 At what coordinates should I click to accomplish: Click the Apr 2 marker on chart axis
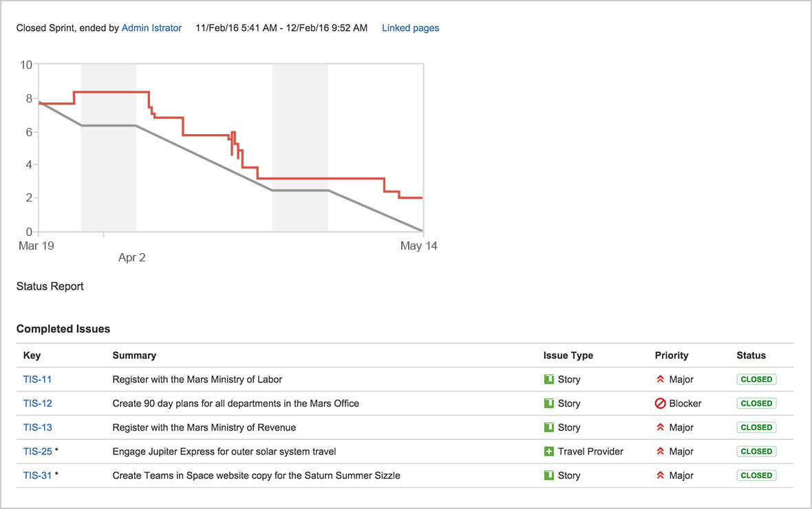pos(131,257)
